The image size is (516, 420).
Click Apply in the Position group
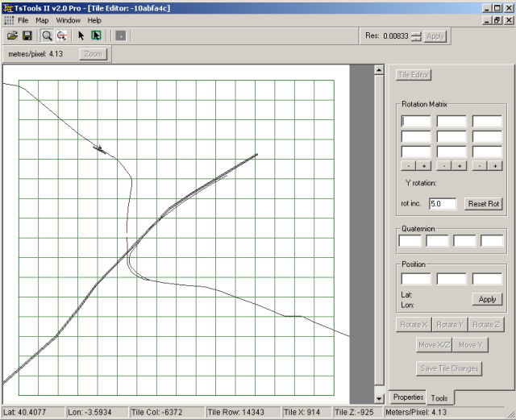click(x=487, y=299)
